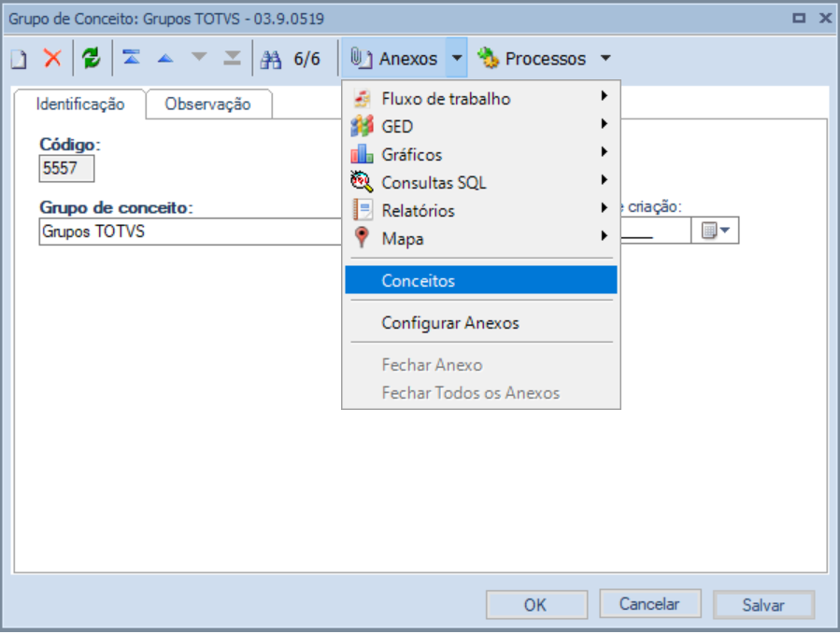
Task: Close the Grupo de Conceito window
Action: 826,18
